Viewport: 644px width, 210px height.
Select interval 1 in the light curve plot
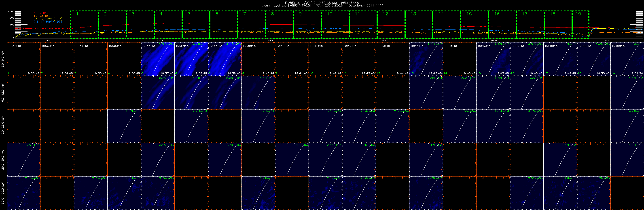coord(85,25)
